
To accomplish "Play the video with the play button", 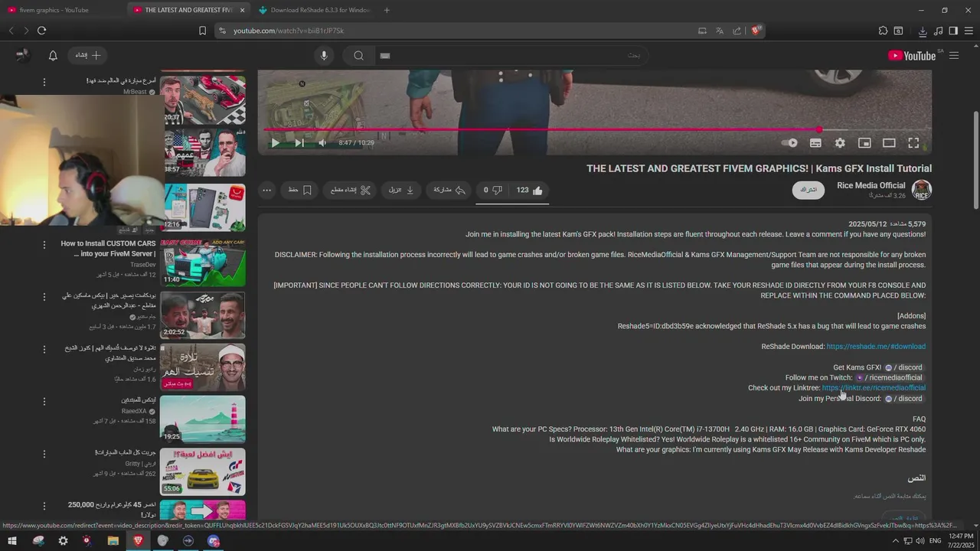I will tap(275, 142).
